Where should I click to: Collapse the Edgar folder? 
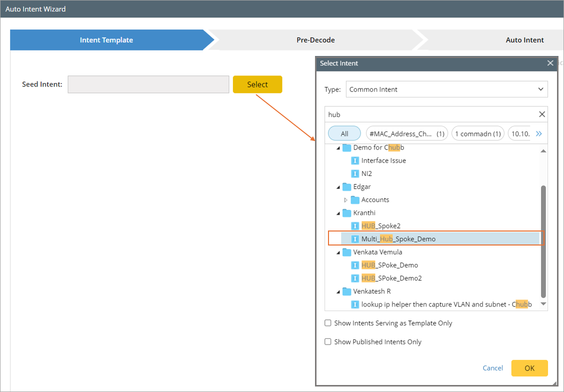pyautogui.click(x=337, y=187)
